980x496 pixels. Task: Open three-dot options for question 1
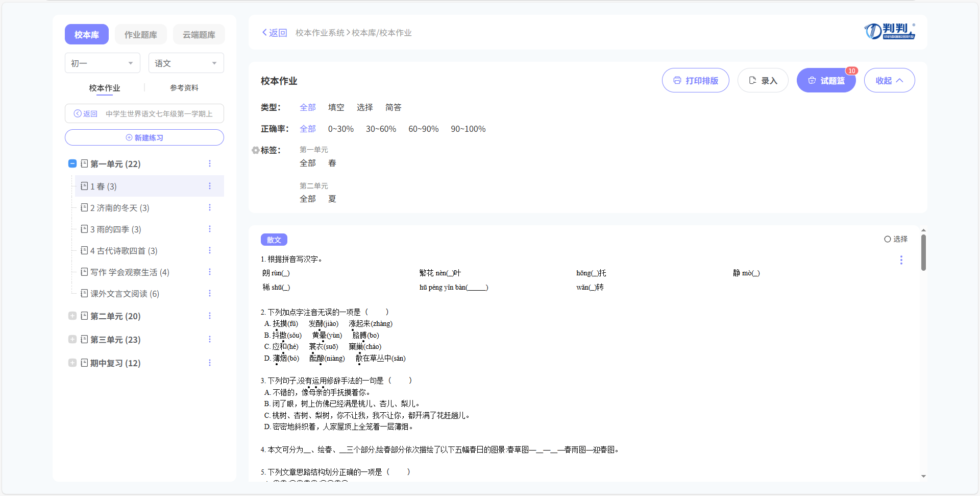901,260
